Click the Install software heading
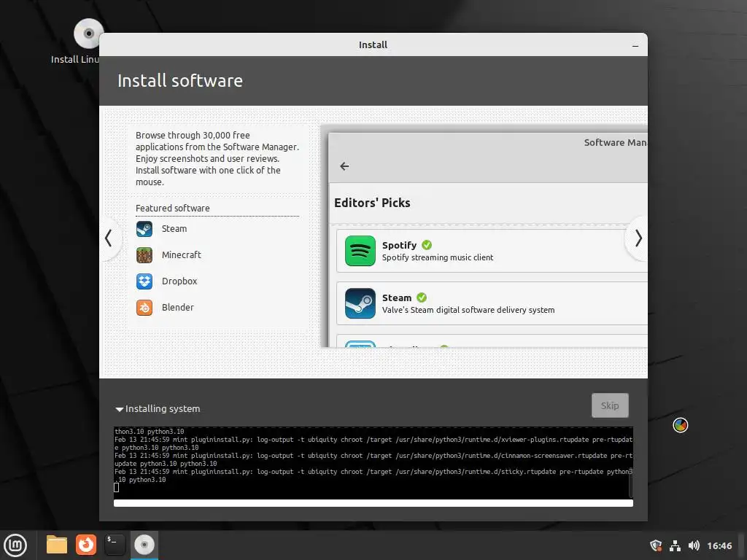747x560 pixels. [x=180, y=81]
